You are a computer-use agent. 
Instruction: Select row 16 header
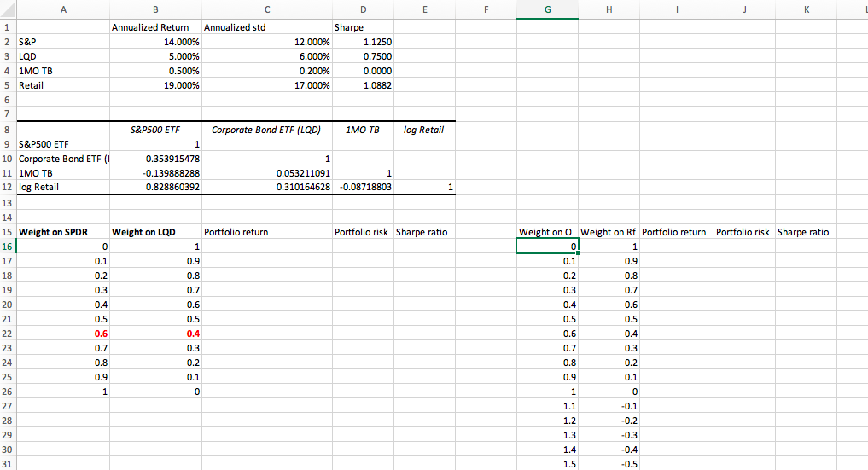(x=8, y=247)
